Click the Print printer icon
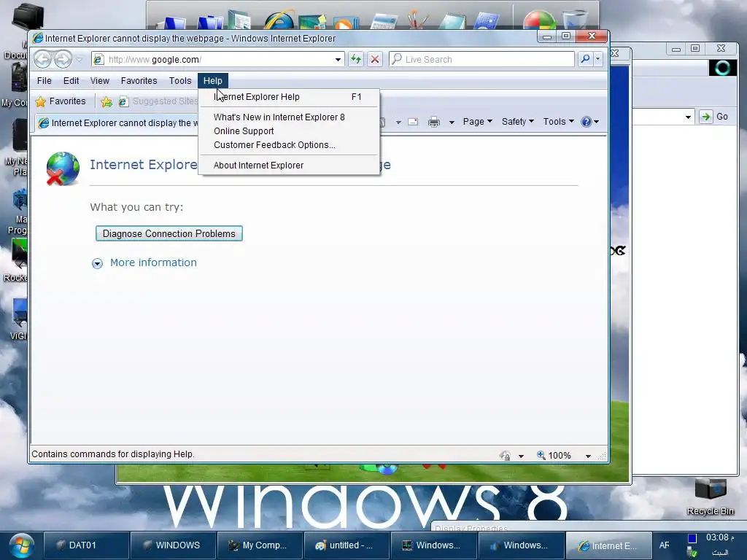747x560 pixels. click(433, 122)
